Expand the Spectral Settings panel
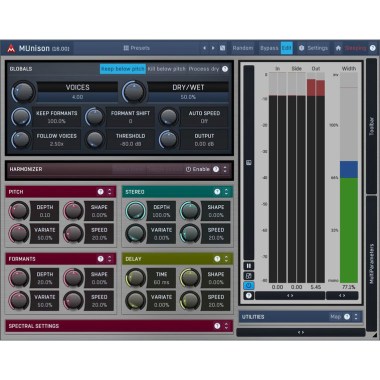 pos(226,326)
